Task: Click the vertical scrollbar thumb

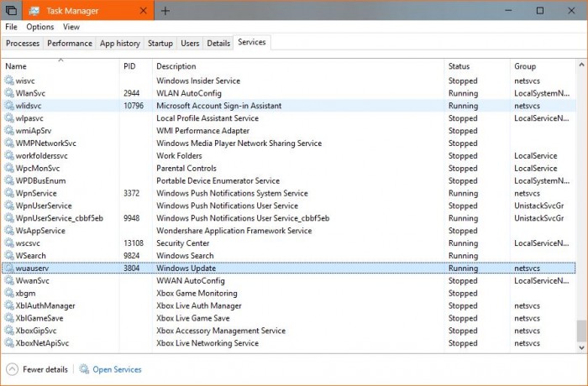Action: click(x=581, y=331)
